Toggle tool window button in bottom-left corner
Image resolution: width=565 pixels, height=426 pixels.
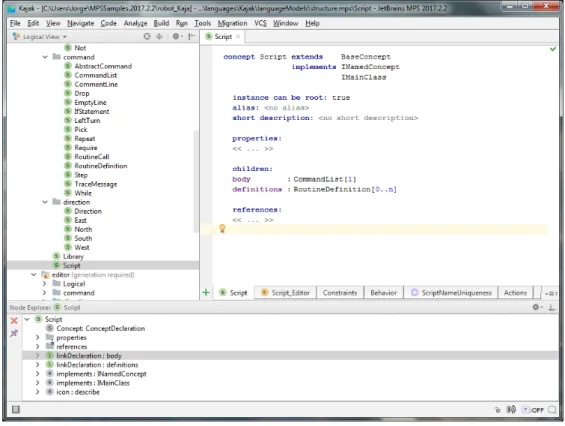[15, 409]
